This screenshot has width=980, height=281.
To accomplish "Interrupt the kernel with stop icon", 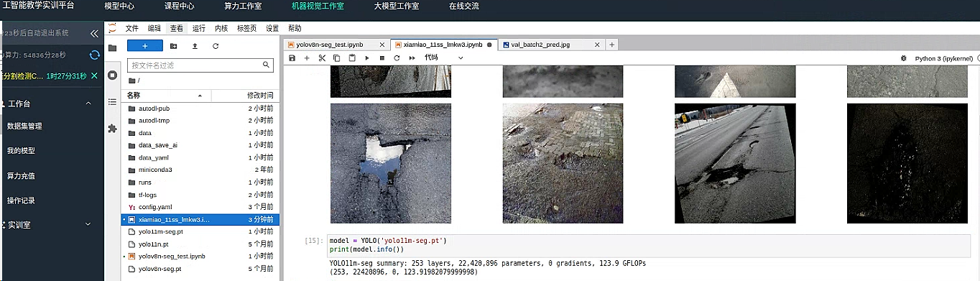I will (x=382, y=57).
